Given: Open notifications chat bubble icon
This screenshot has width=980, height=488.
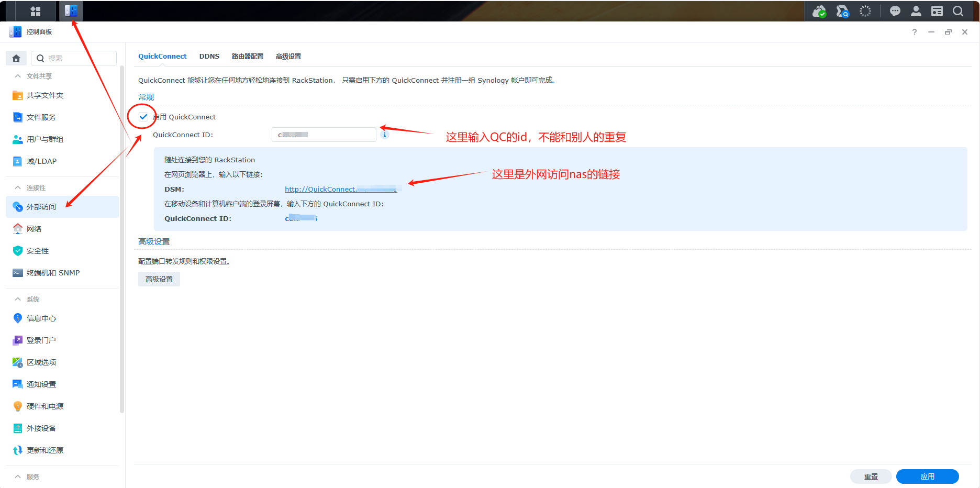Looking at the screenshot, I should tap(895, 11).
